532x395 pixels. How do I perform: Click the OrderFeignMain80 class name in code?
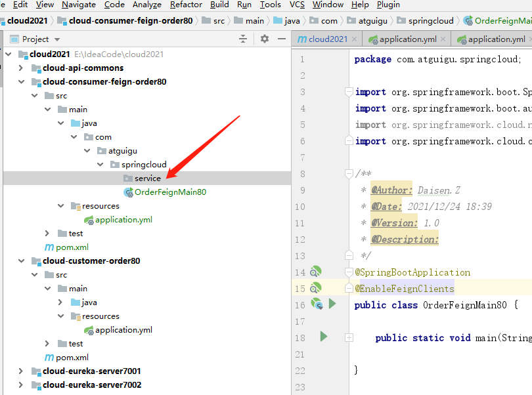pos(465,305)
